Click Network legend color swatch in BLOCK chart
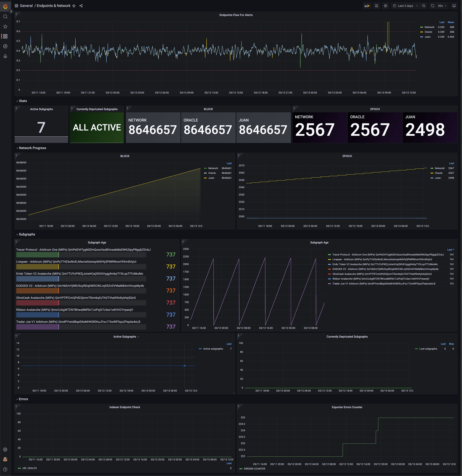 (x=205, y=168)
